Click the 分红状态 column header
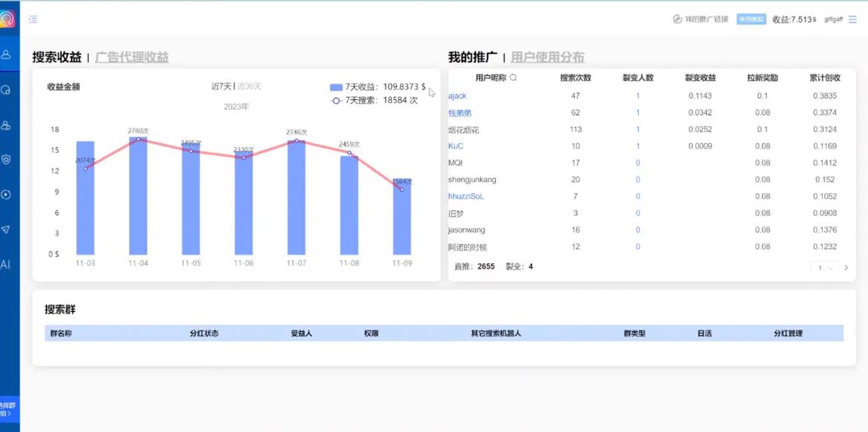 click(203, 333)
